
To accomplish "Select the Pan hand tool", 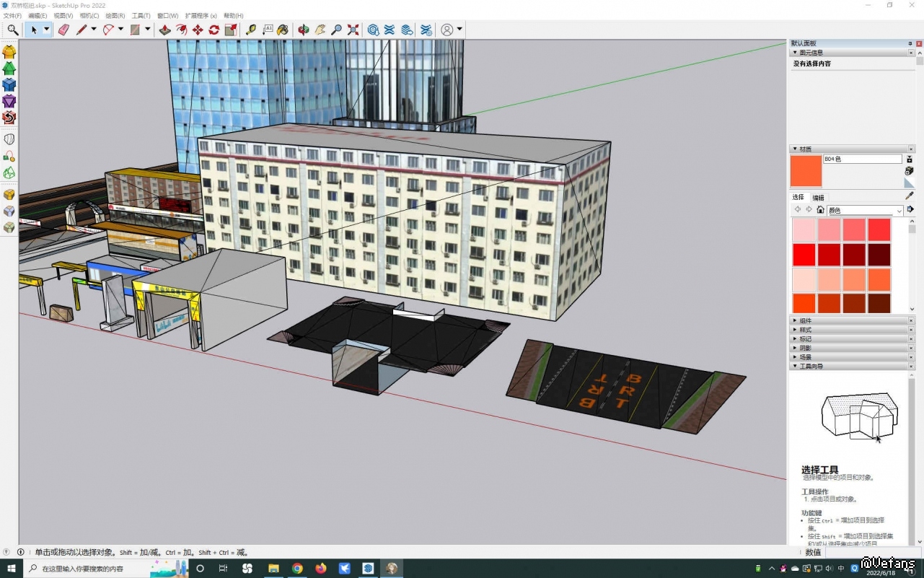I will tap(320, 30).
